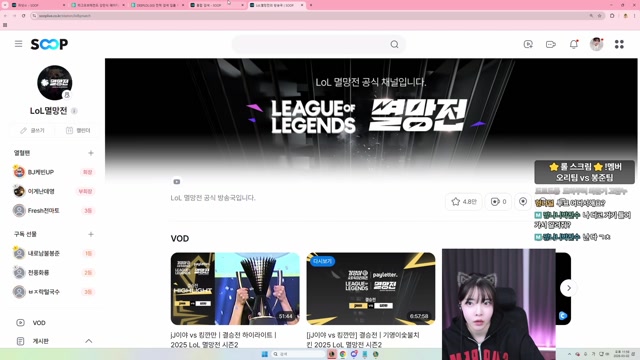Go forward in the browser
The width and height of the screenshot is (640, 360).
(14, 16)
